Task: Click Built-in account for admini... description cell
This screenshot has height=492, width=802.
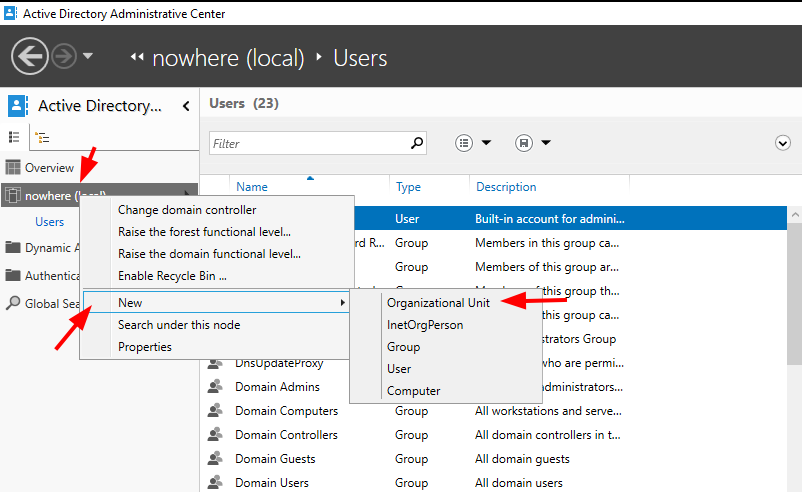Action: point(550,219)
